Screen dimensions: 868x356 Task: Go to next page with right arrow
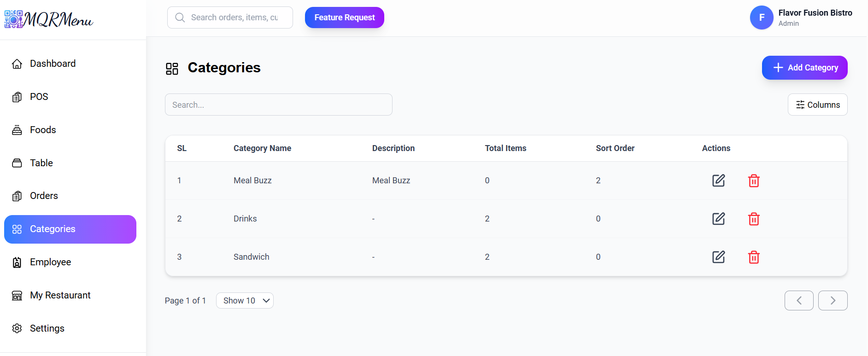[x=833, y=301]
